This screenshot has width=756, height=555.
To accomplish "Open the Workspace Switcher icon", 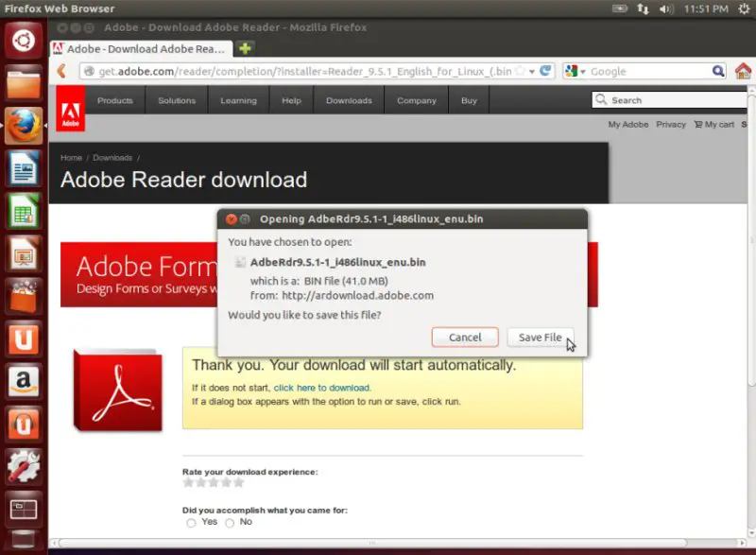I will coord(23,509).
